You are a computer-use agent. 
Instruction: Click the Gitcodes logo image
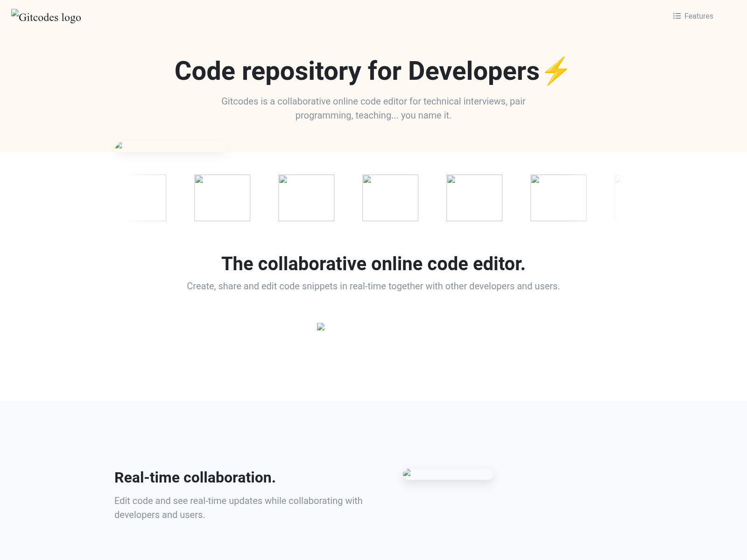pyautogui.click(x=46, y=17)
